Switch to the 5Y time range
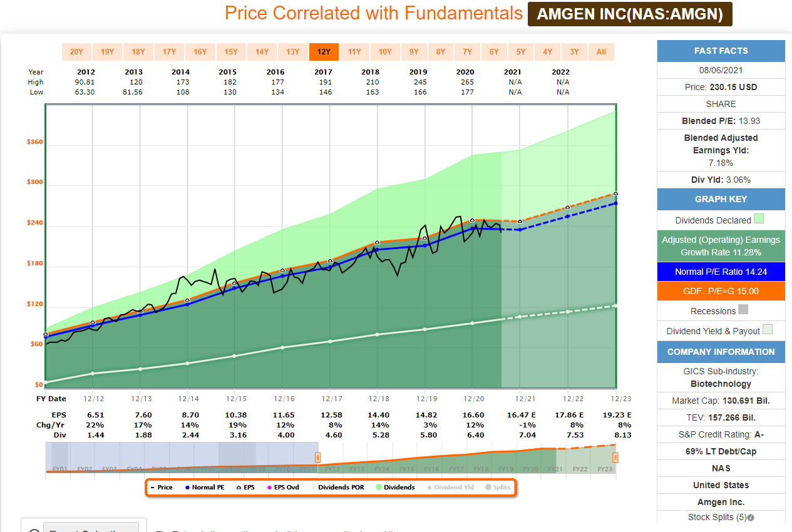The image size is (792, 532). coord(521,52)
